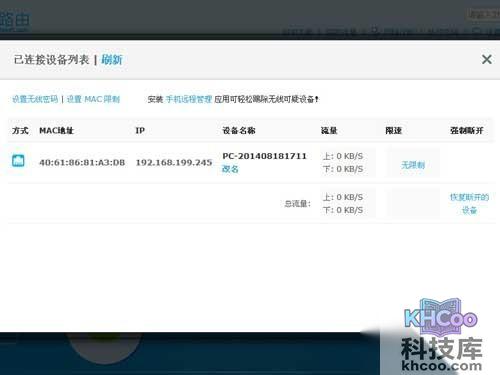Select device name PC-201408181711
Viewport: 500px width, 375px height.
pyautogui.click(x=264, y=156)
